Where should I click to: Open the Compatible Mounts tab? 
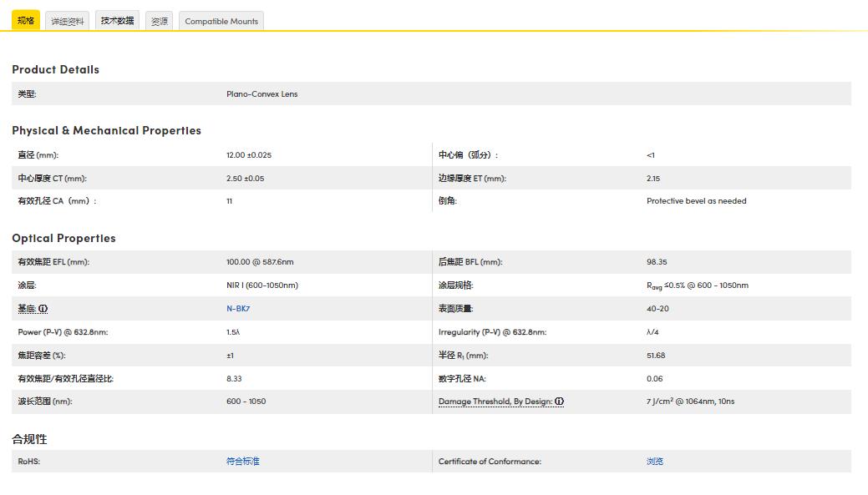(x=221, y=22)
